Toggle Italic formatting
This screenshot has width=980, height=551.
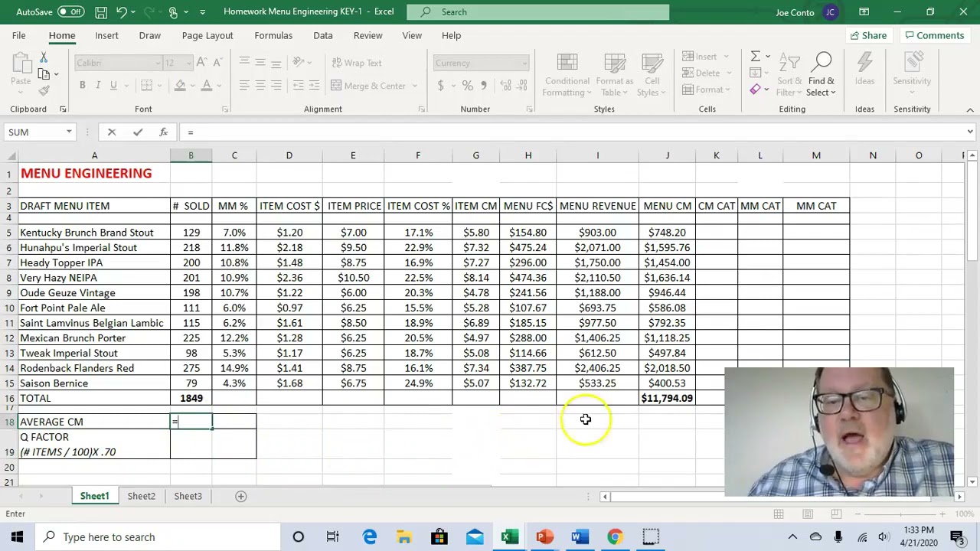tap(98, 86)
